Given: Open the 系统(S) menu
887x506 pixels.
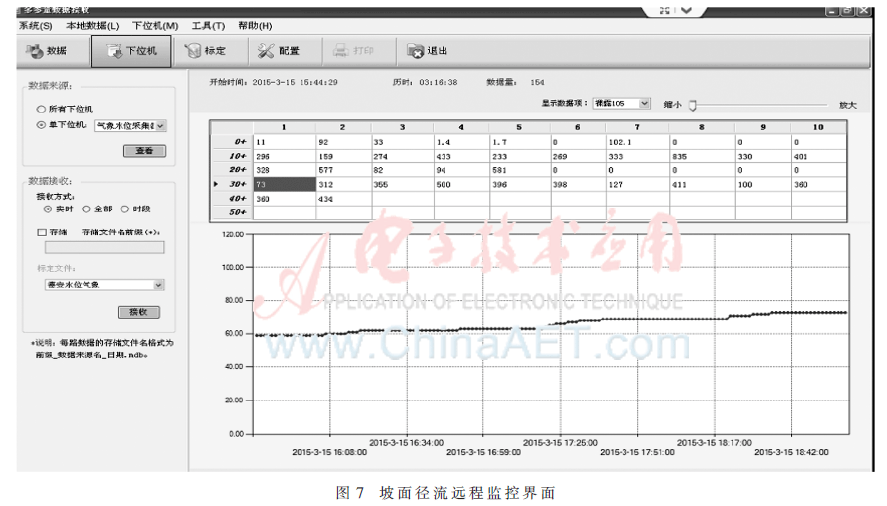Looking at the screenshot, I should tap(35, 26).
